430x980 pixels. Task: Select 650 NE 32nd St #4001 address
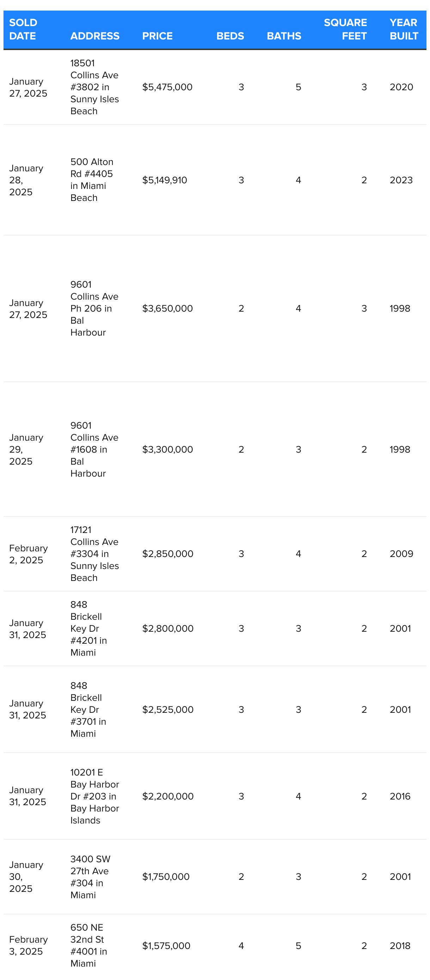pos(89,945)
